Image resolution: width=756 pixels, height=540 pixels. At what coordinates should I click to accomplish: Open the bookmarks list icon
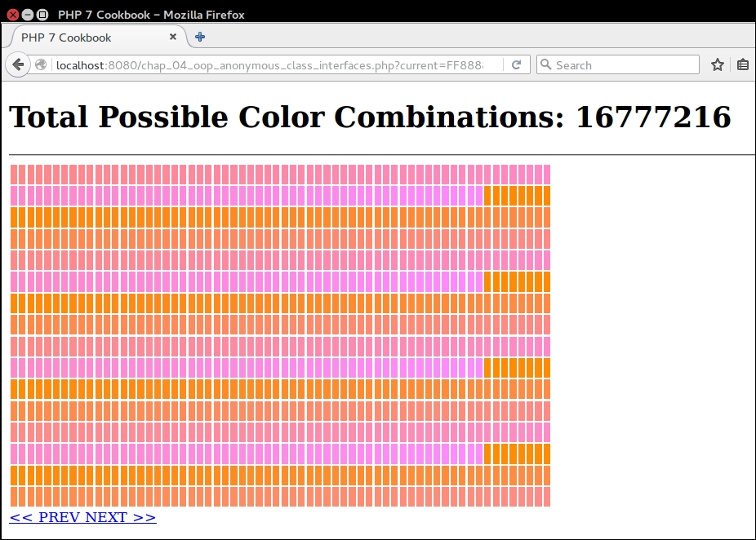[743, 64]
